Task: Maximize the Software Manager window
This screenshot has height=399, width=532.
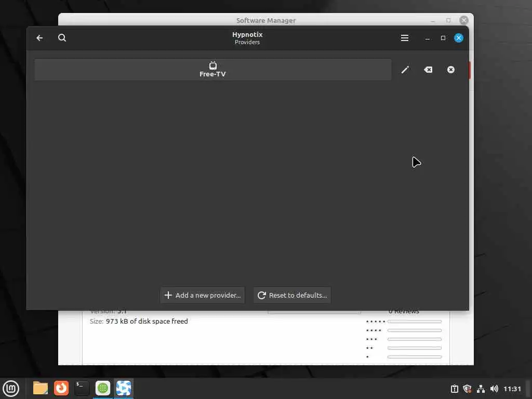Action: 448,20
